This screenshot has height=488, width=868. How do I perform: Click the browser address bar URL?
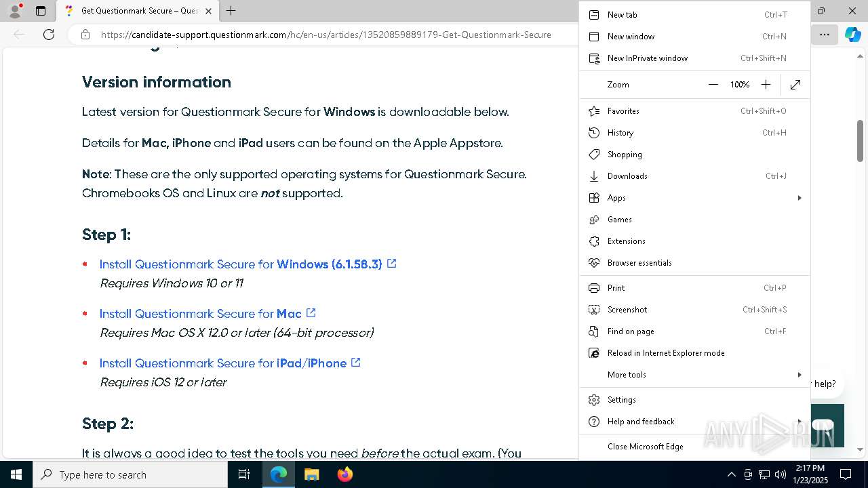(x=325, y=35)
